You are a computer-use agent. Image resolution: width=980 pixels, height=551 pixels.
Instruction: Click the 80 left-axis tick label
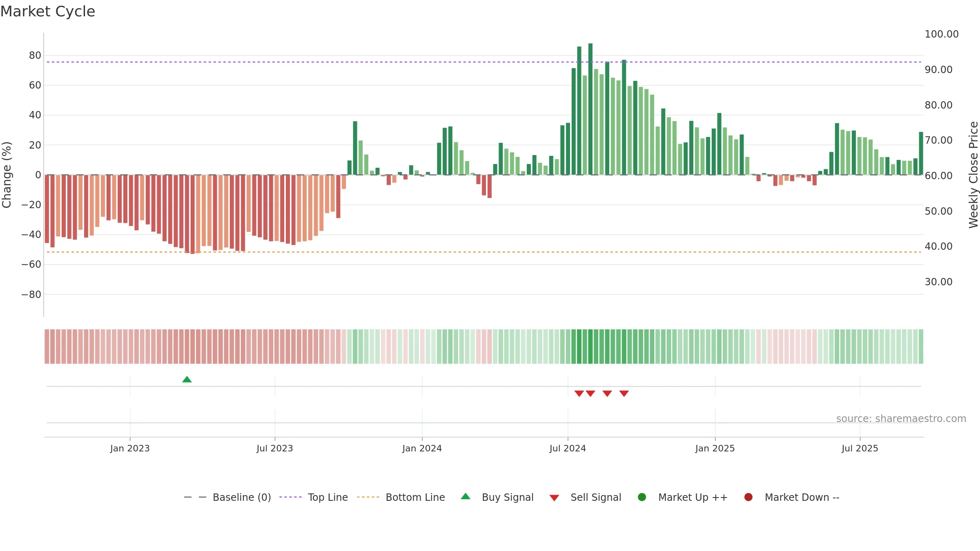[x=35, y=56]
